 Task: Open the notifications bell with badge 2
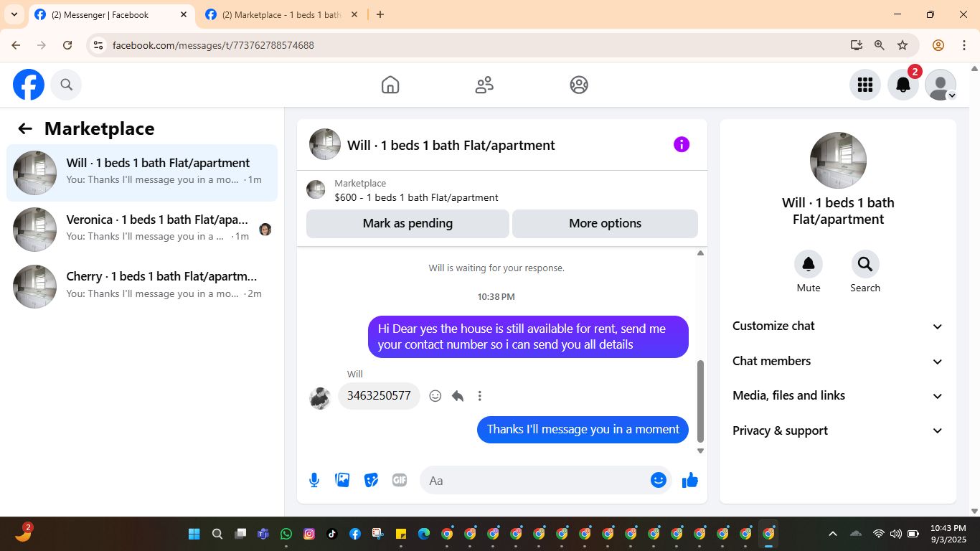(x=903, y=85)
